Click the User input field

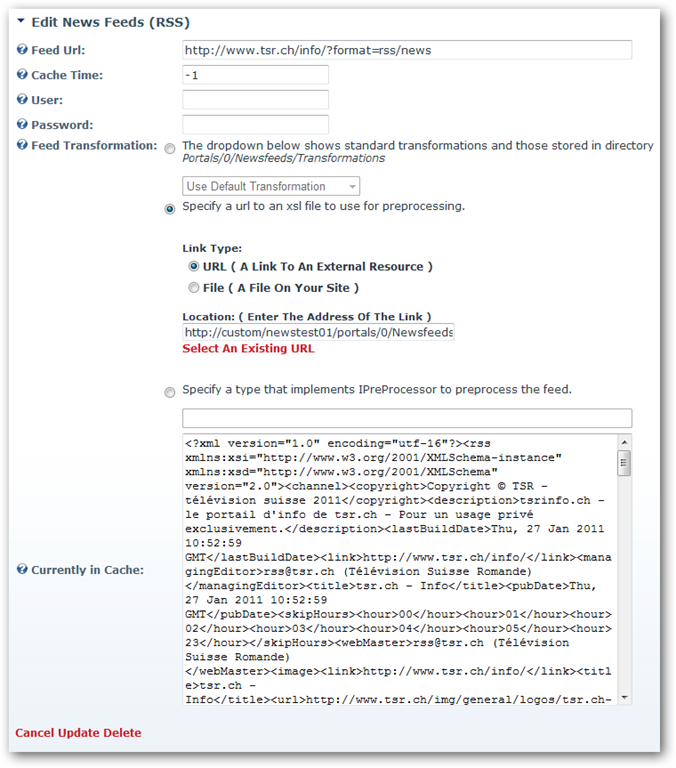(x=255, y=100)
